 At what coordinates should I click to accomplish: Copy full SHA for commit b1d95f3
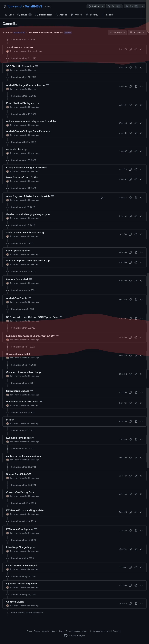130,49
